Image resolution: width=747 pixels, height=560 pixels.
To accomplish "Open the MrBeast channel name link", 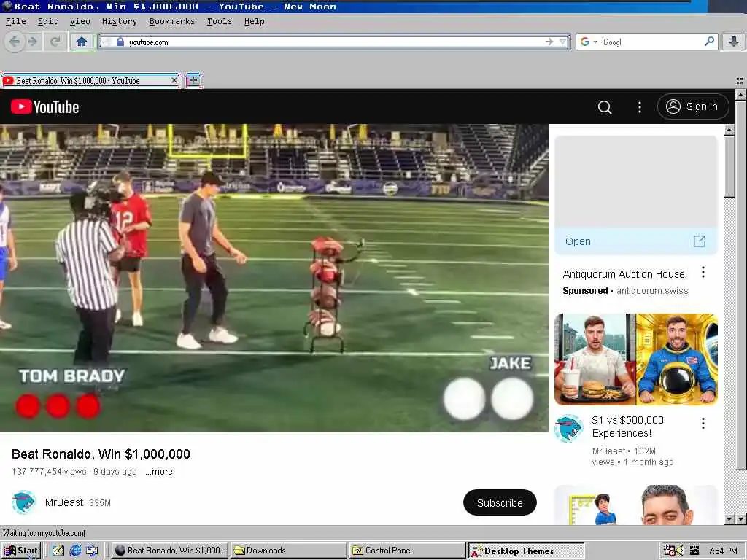I will coord(64,502).
